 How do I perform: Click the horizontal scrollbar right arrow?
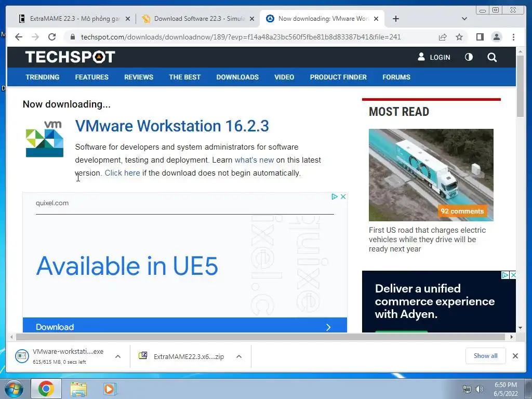point(512,337)
